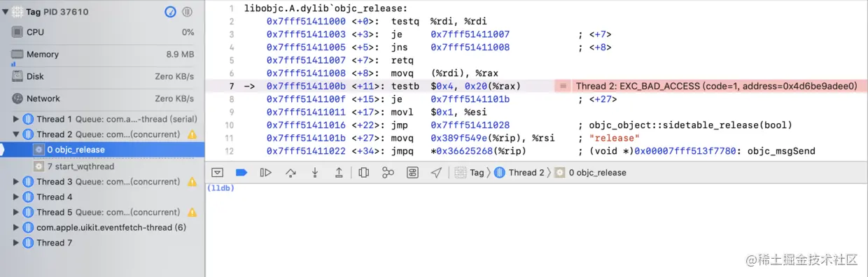Open the Memory gauge report

click(x=102, y=55)
